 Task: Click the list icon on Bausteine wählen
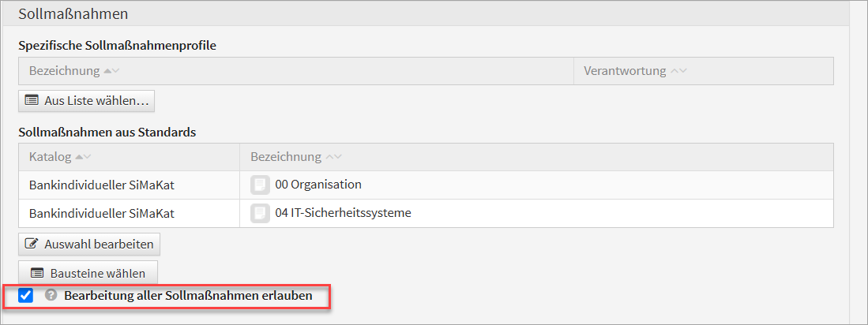[x=36, y=273]
